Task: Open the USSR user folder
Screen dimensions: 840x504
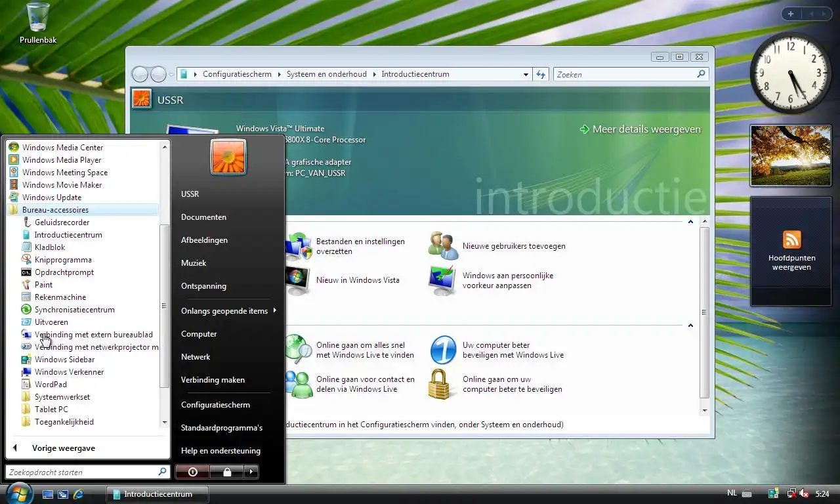Action: pos(190,194)
